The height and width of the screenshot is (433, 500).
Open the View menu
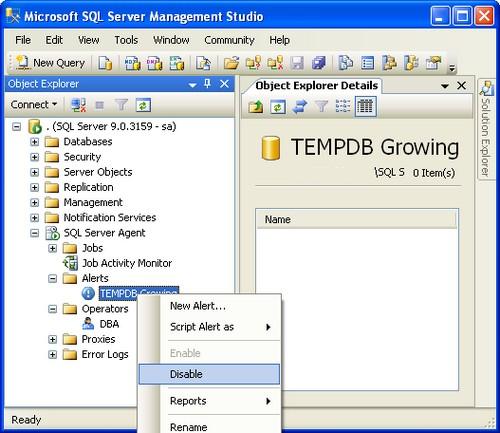click(88, 40)
